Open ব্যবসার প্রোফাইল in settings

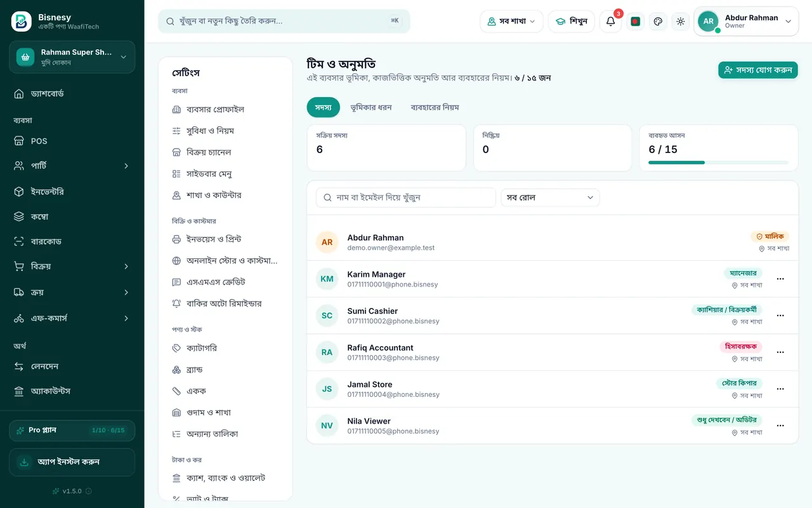point(225,109)
